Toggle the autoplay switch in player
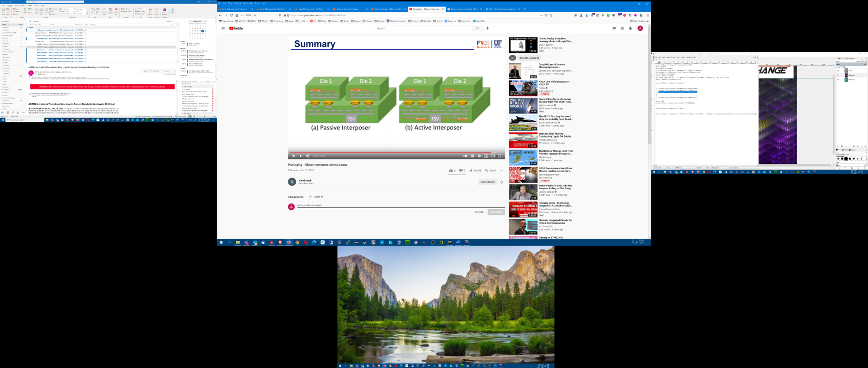Image resolution: width=868 pixels, height=368 pixels. 465,156
